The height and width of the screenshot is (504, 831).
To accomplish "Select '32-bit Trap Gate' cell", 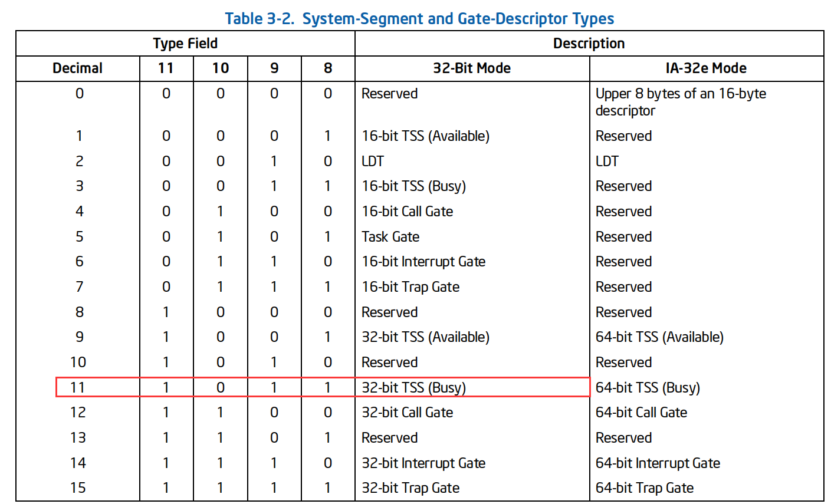I will point(410,488).
